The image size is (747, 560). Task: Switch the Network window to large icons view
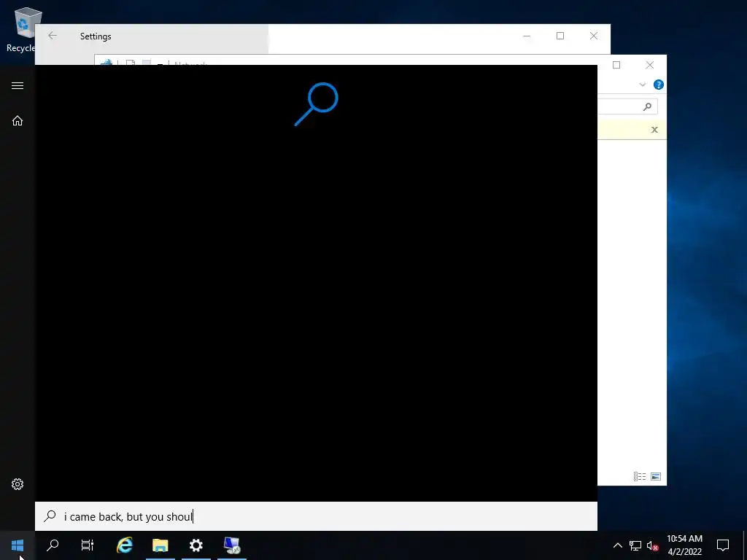656,476
